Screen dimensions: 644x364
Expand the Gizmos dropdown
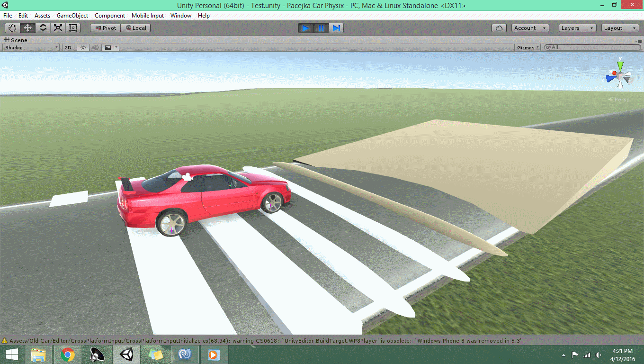pos(528,47)
